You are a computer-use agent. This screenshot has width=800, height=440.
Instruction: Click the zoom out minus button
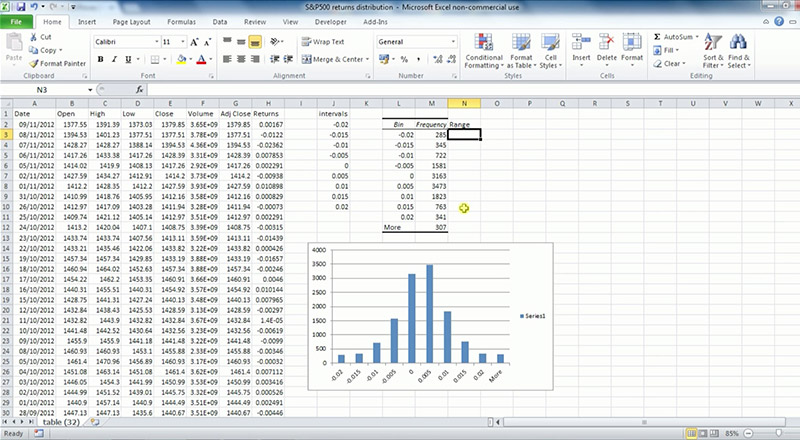point(748,433)
